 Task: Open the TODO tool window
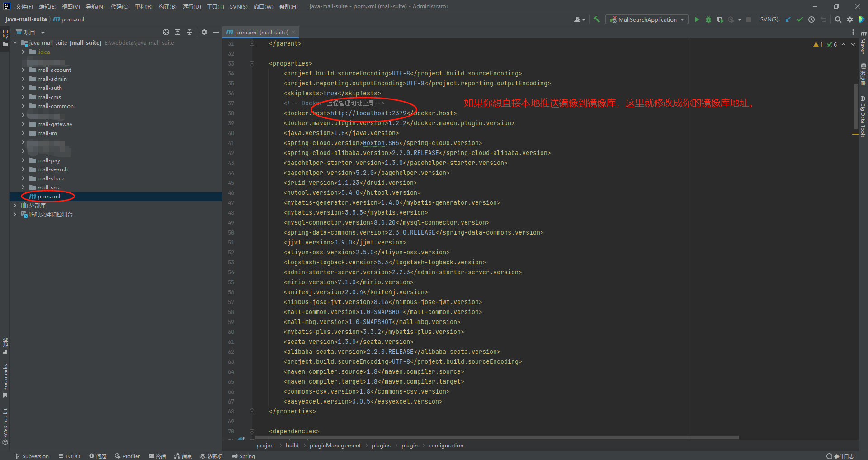[69, 456]
